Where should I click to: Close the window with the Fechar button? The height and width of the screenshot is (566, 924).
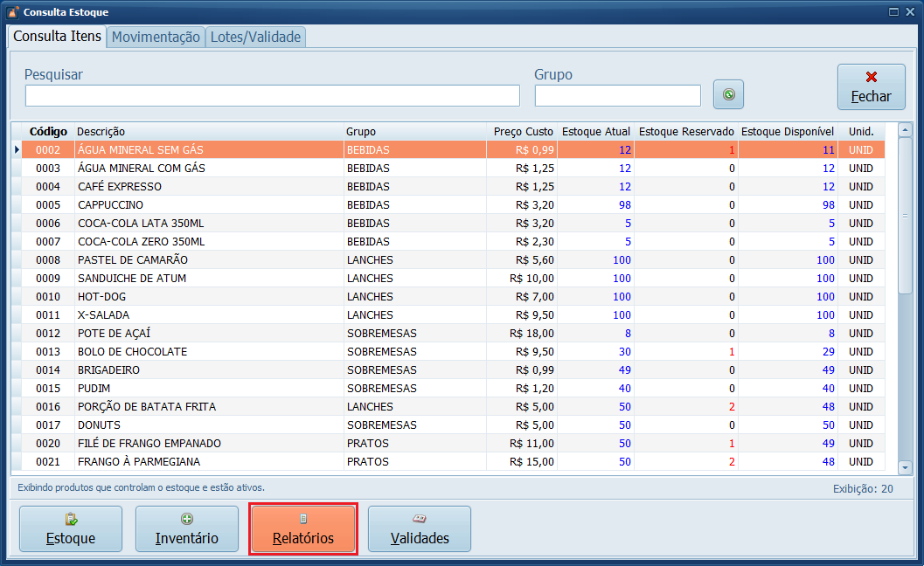871,86
